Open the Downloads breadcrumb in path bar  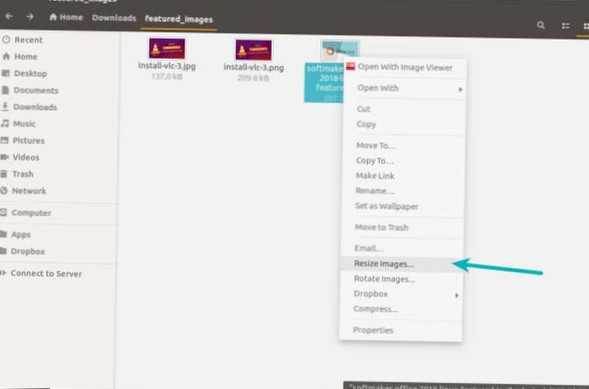pyautogui.click(x=114, y=18)
